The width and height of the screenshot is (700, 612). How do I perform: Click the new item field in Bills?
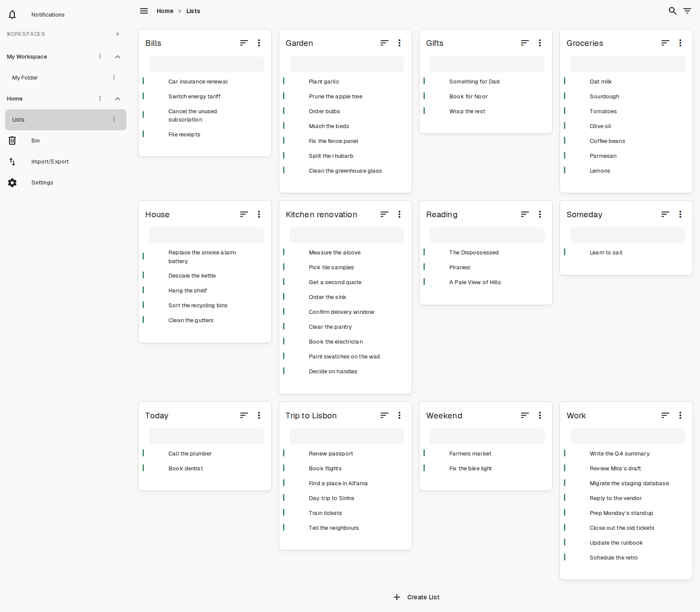(x=206, y=64)
